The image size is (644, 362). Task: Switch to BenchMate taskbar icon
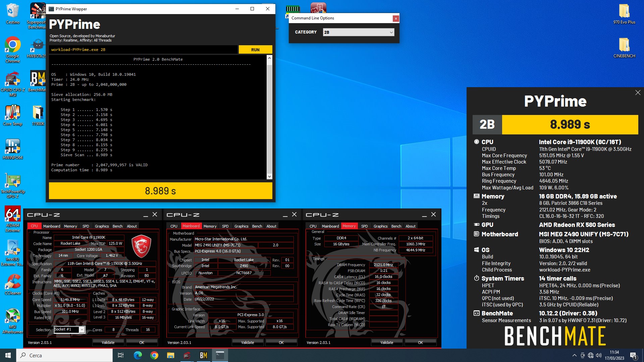click(203, 355)
